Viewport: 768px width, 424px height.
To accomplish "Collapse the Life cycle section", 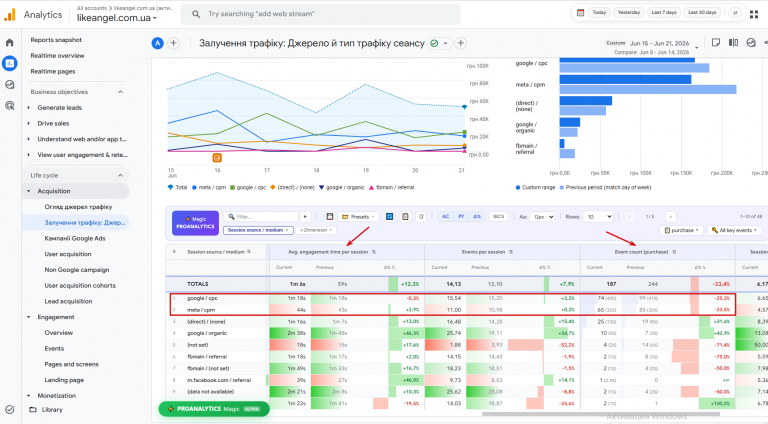I will tap(120, 175).
